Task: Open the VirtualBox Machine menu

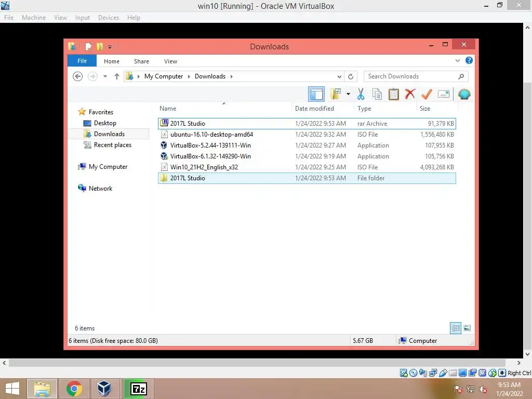Action: point(34,18)
